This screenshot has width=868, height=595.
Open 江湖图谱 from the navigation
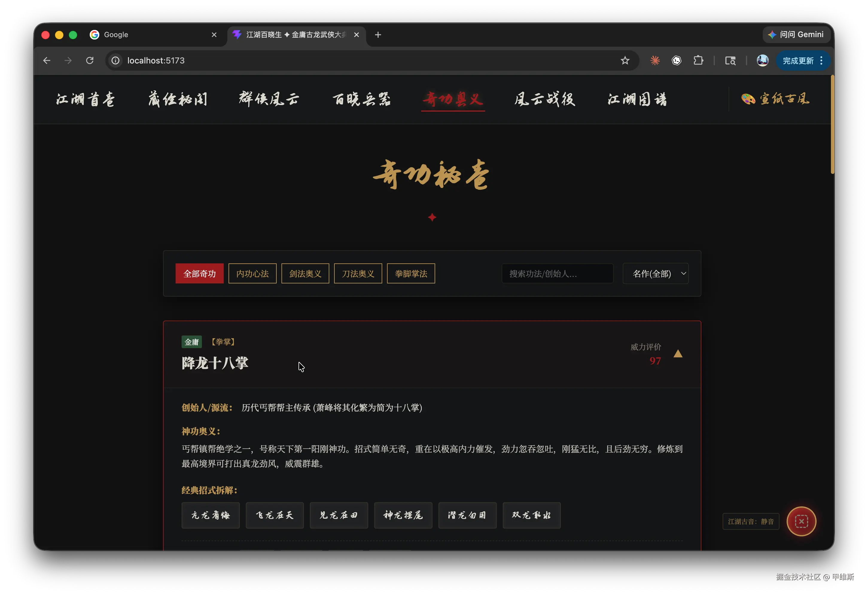point(637,99)
